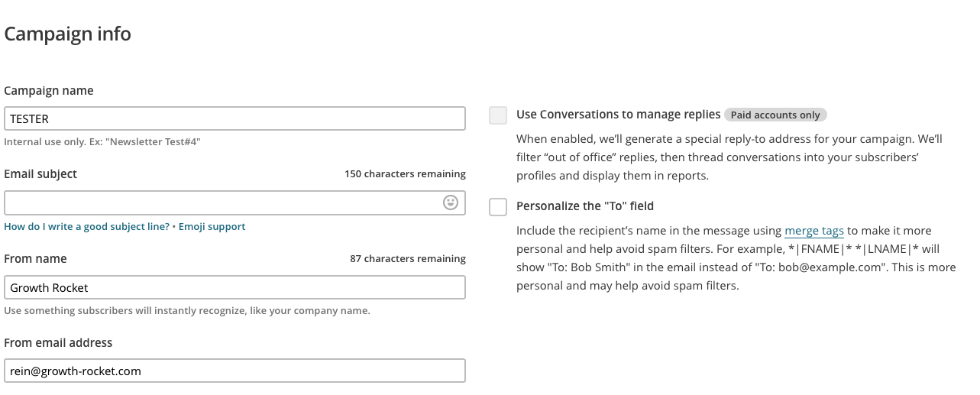
Task: Click the Email subject label
Action: (x=40, y=174)
